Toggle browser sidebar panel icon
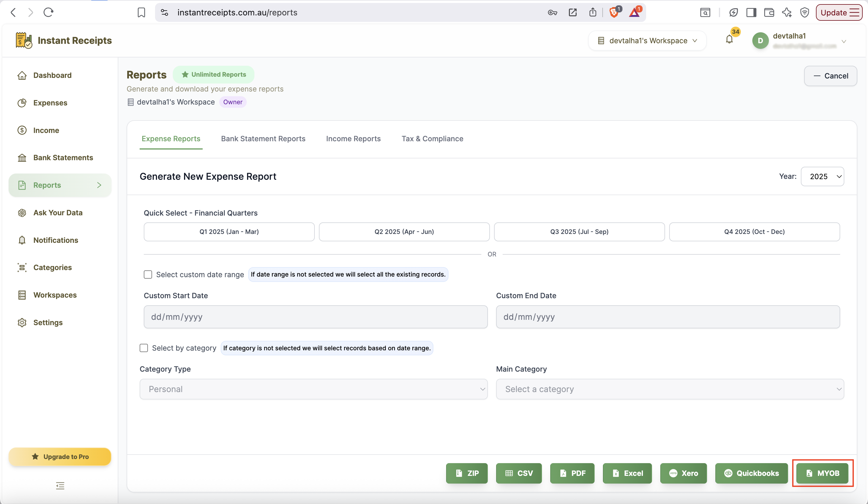Viewport: 868px width, 504px height. point(751,12)
